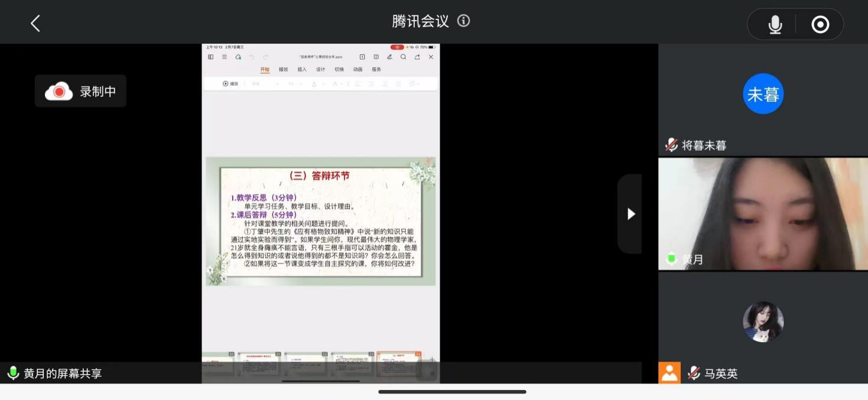
Task: Click the record target icon top-right
Action: point(820,24)
